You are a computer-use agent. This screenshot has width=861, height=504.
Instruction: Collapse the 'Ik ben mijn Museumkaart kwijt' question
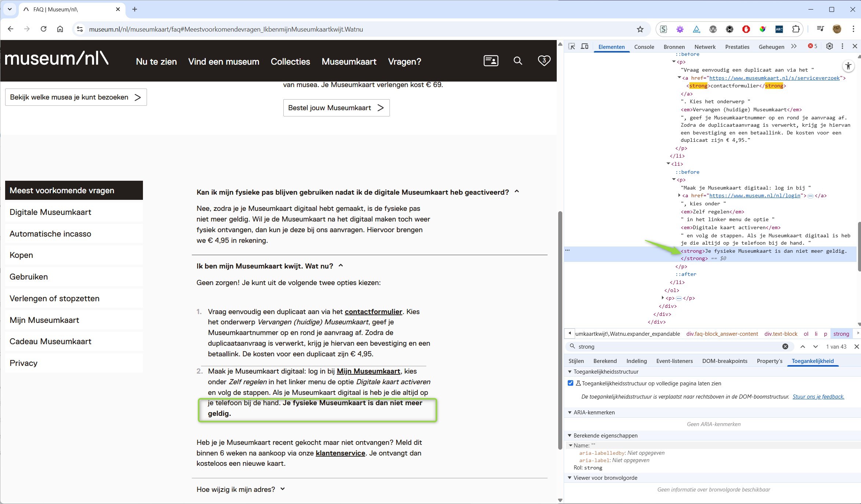[x=269, y=266]
